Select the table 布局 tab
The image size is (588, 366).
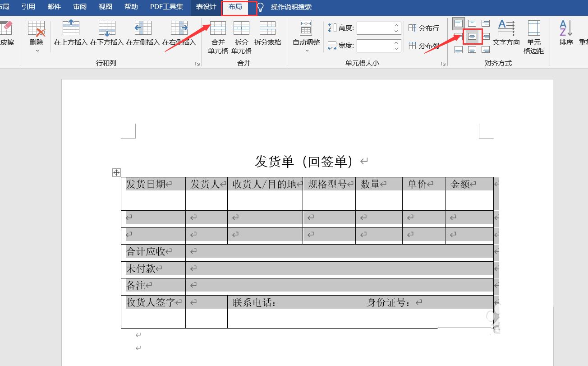point(235,7)
